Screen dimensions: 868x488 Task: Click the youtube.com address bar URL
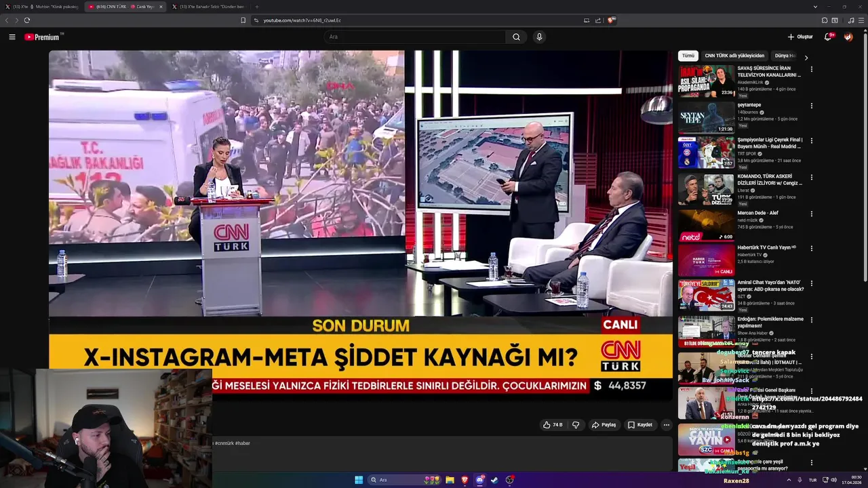302,20
